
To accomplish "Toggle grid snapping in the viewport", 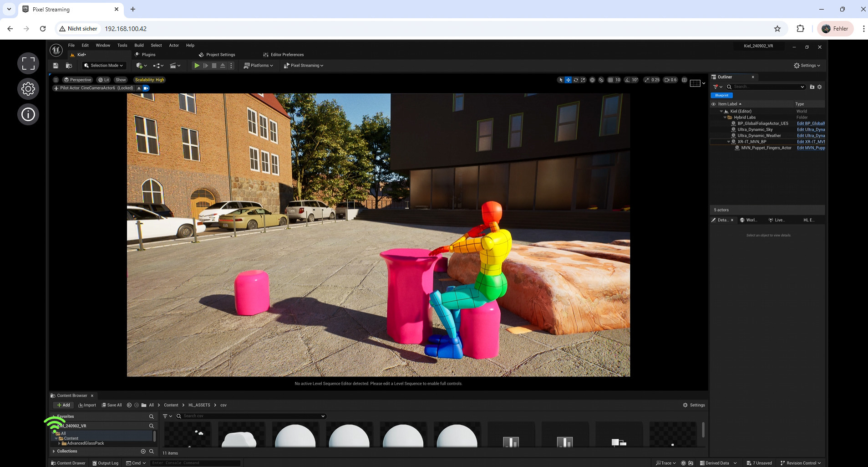I will 610,80.
